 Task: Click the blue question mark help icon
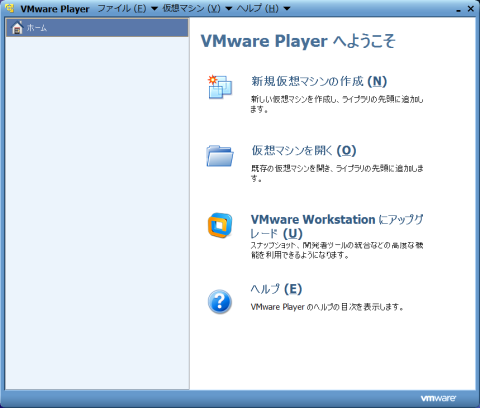coord(220,302)
